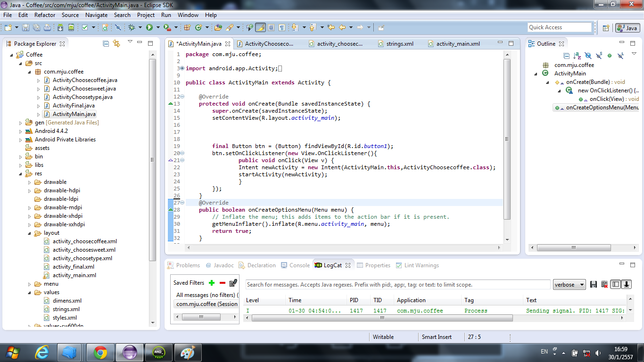Open Google Chrome from the taskbar
Image resolution: width=644 pixels, height=362 pixels.
(x=100, y=352)
